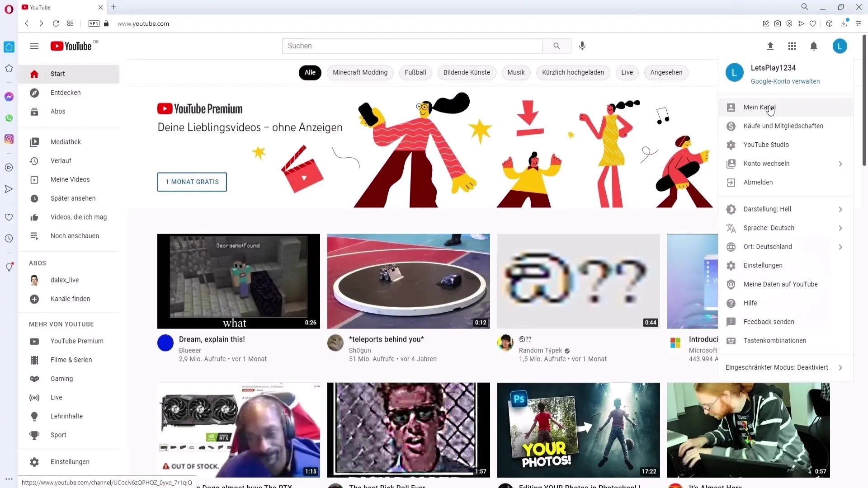
Task: Click Mein Kanal menu entry
Action: click(x=759, y=107)
